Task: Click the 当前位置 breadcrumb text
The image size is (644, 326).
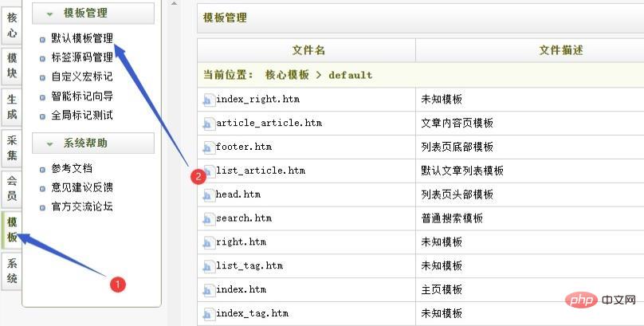Action: pos(228,75)
